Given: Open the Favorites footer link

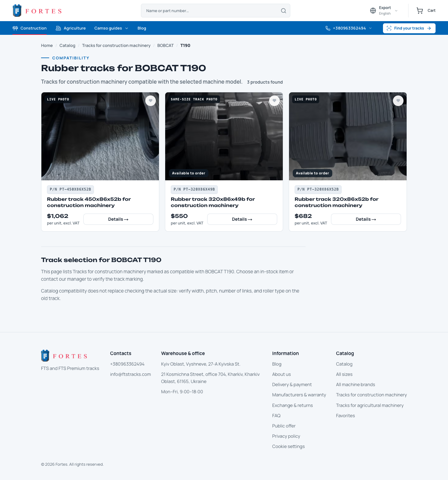Looking at the screenshot, I should click(x=345, y=416).
